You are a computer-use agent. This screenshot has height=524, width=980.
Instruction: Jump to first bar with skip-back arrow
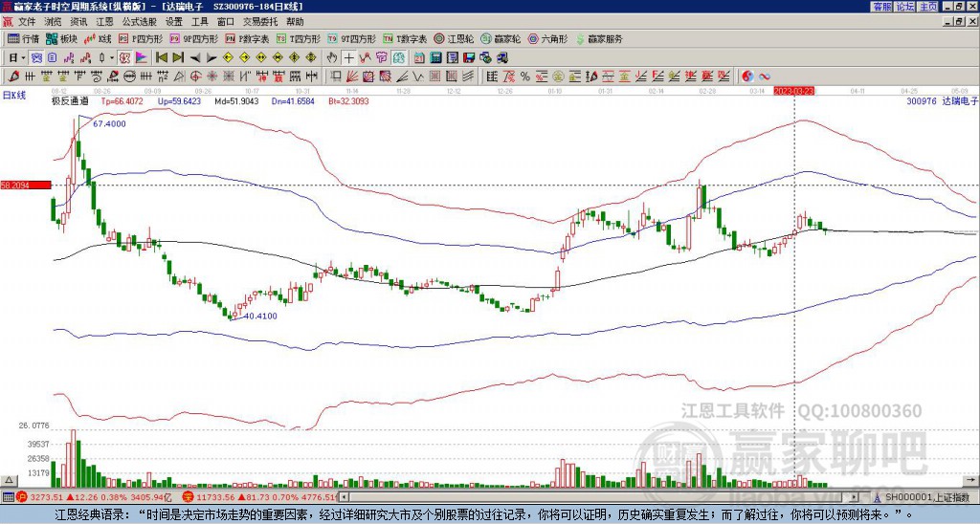162,58
